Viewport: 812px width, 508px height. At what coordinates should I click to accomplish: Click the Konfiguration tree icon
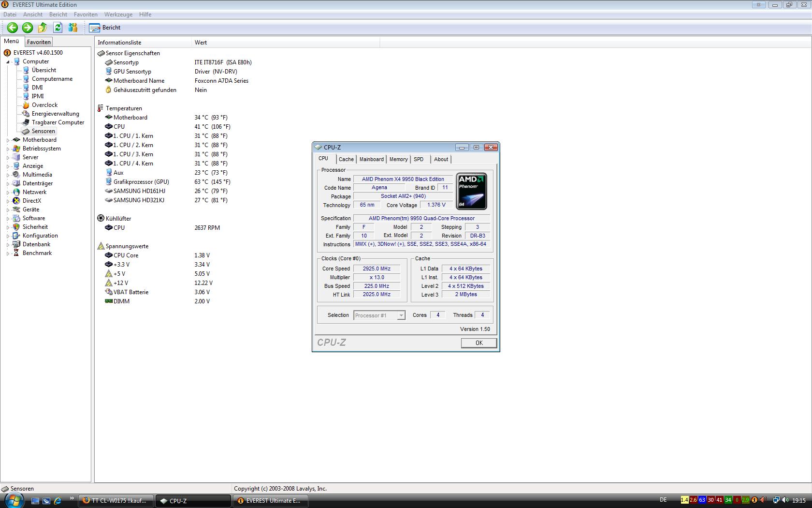coord(16,236)
